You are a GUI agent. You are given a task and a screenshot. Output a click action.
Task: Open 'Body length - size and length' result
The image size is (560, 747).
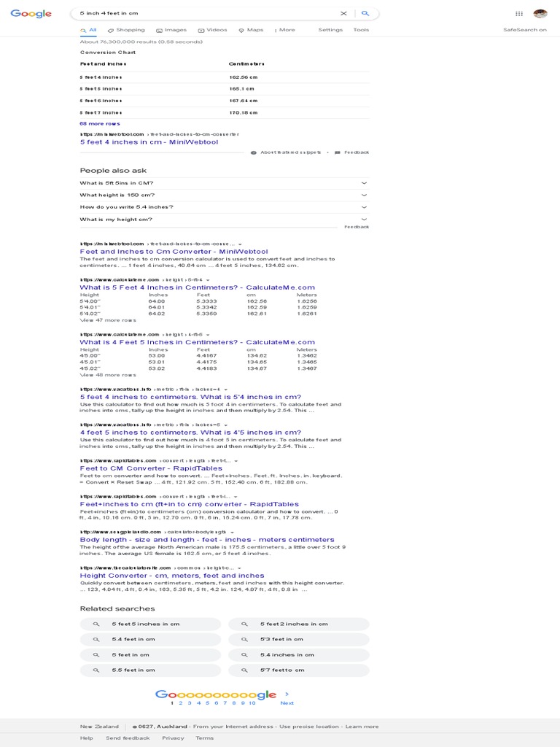[207, 540]
